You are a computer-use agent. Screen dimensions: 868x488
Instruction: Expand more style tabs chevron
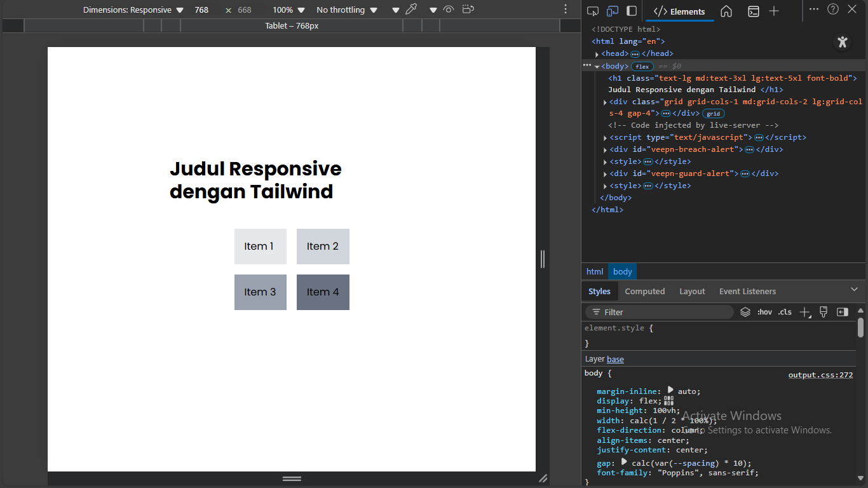coord(854,290)
